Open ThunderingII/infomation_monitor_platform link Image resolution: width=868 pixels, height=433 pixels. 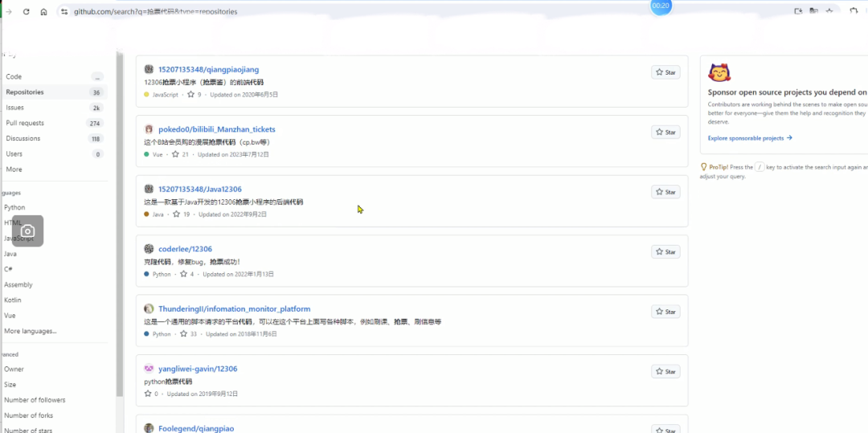234,308
